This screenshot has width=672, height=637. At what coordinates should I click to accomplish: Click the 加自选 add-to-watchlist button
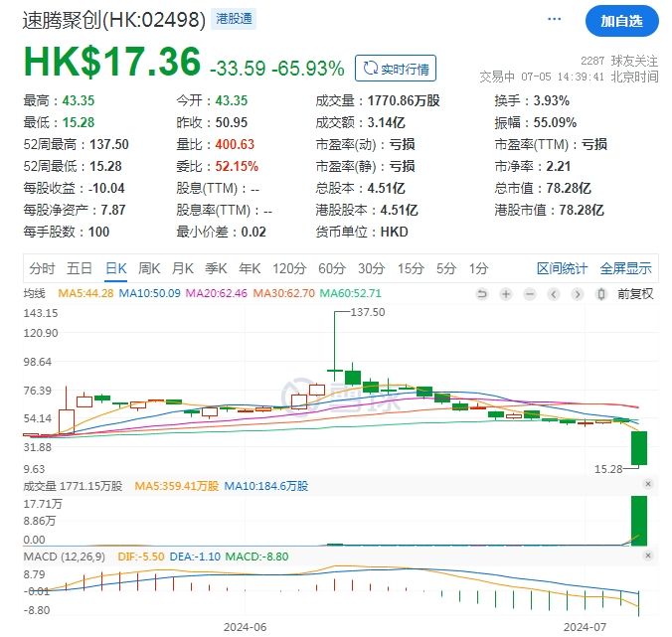tap(621, 21)
